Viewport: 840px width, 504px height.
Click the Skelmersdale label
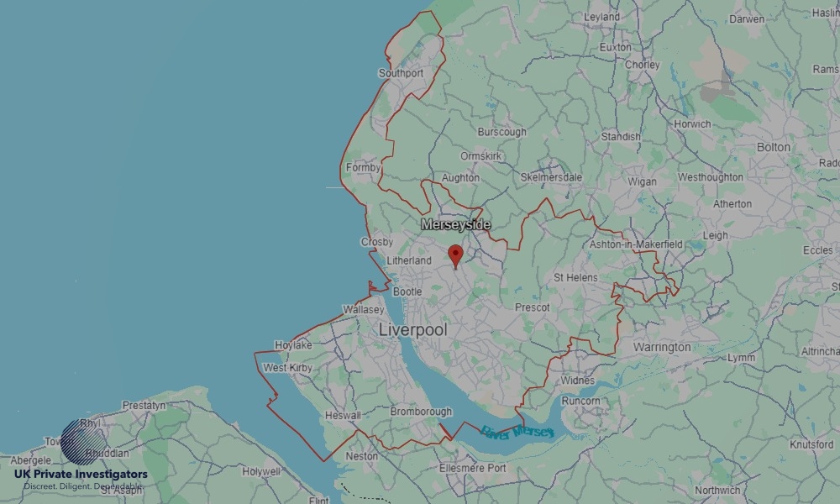pyautogui.click(x=551, y=177)
